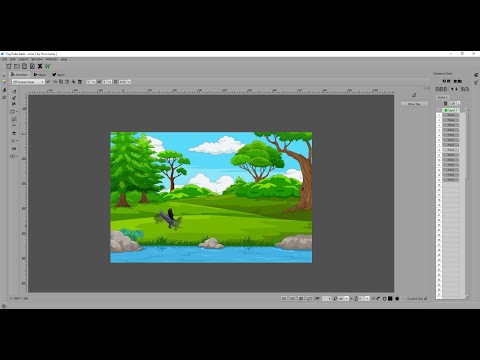The image size is (480, 360).
Task: Select frame 1 cell in Layer 1
Action: (451, 115)
